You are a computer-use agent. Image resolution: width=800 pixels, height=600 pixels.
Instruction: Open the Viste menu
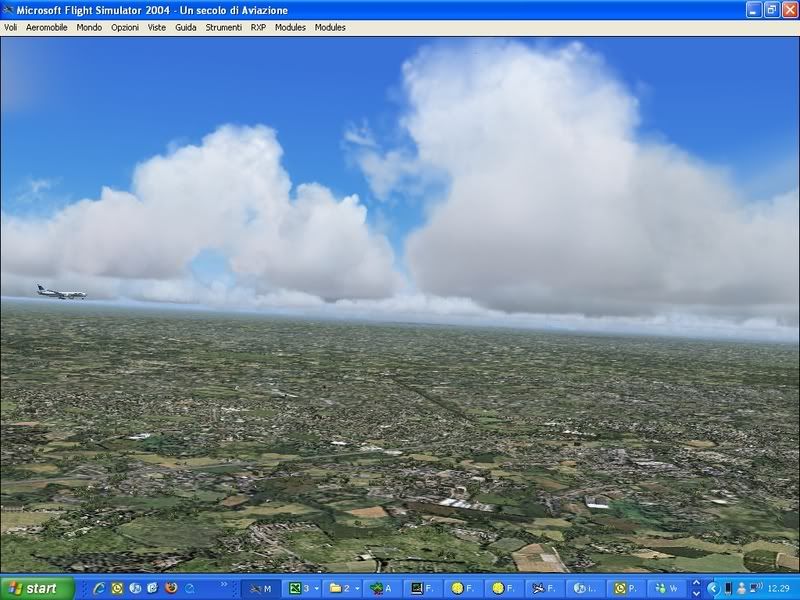pos(157,28)
